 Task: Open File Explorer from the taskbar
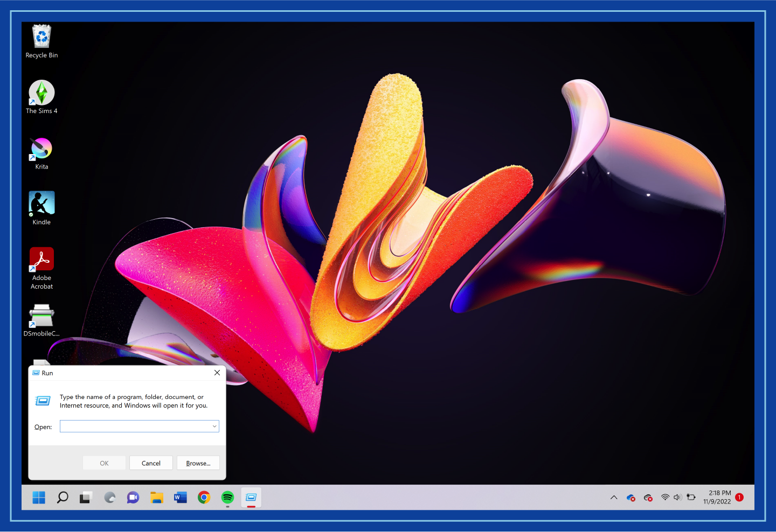(x=156, y=497)
